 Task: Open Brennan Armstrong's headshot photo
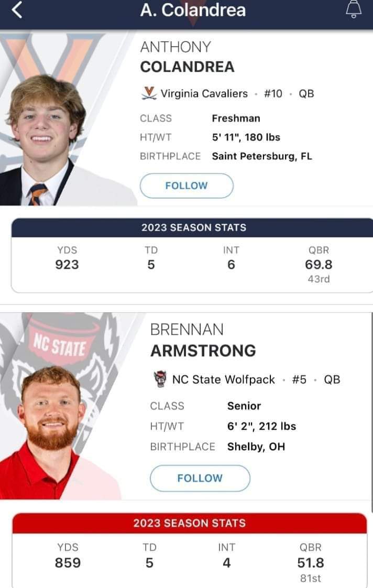[50, 424]
